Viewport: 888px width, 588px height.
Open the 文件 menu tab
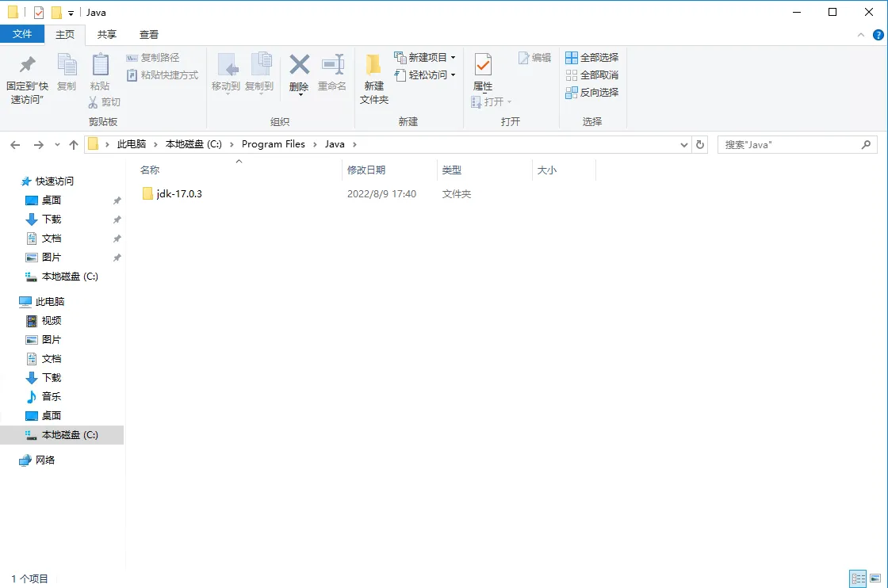pyautogui.click(x=22, y=34)
